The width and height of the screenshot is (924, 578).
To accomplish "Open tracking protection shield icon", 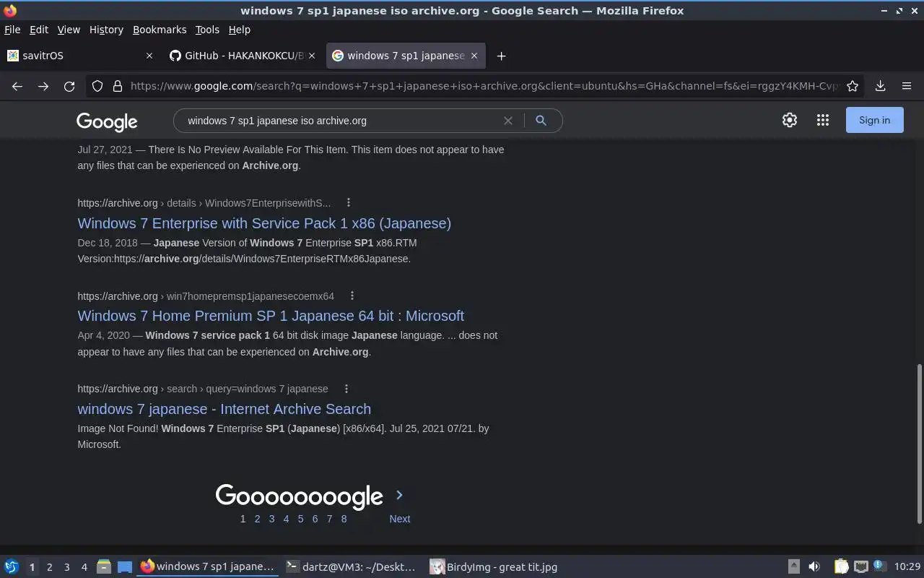I will 97,86.
